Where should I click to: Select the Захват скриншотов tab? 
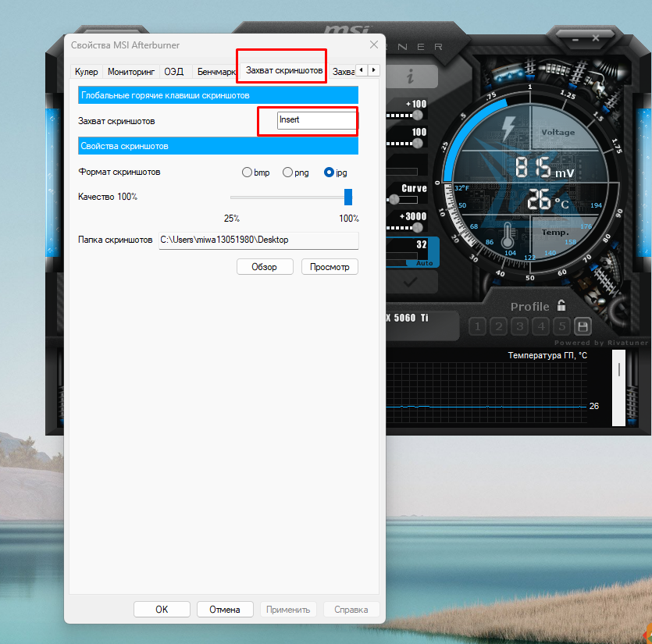point(283,70)
